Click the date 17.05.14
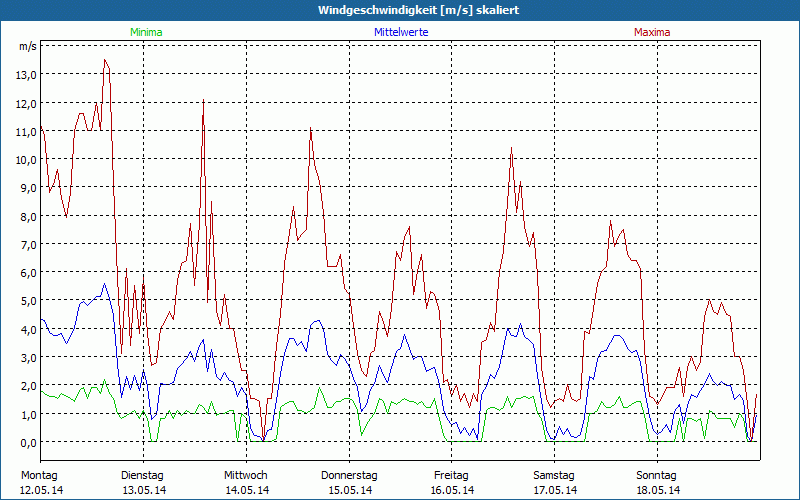Image resolution: width=800 pixels, height=500 pixels. 556,490
